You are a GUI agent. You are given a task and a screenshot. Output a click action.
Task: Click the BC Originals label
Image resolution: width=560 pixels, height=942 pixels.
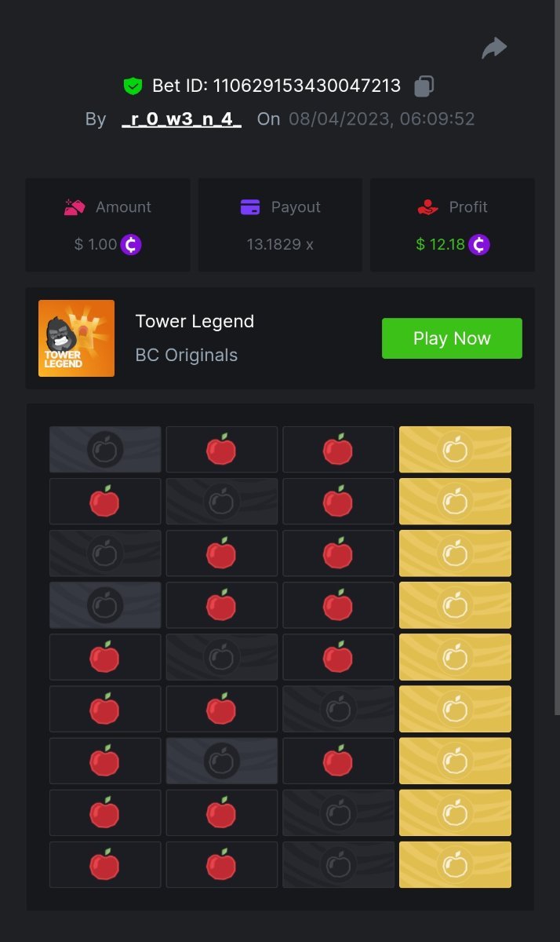point(187,355)
